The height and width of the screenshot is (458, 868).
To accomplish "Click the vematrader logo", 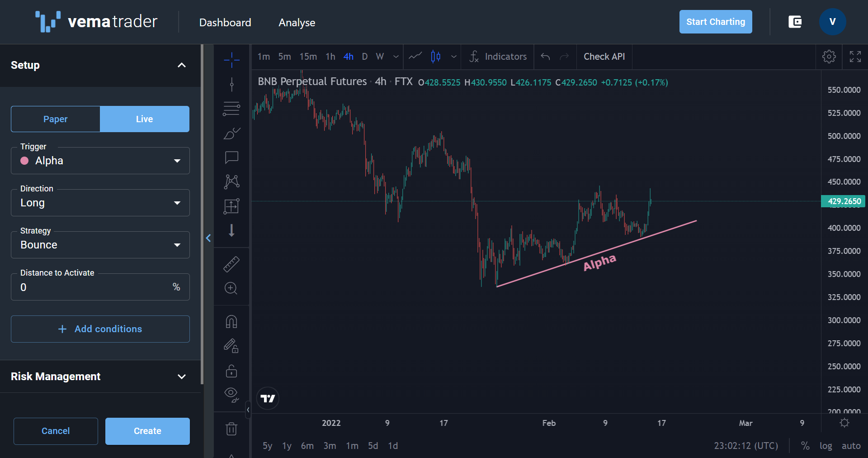I will point(96,22).
